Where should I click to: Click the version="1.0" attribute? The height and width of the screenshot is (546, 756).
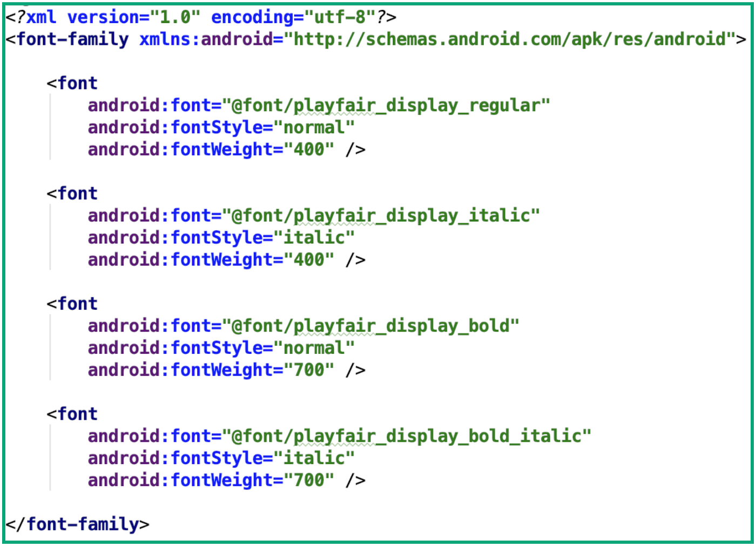click(133, 17)
